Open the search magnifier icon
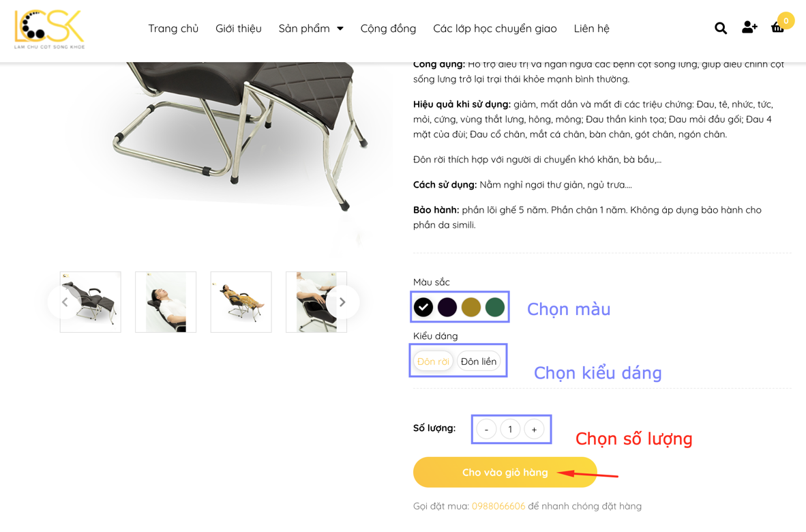806x532 pixels. click(721, 28)
